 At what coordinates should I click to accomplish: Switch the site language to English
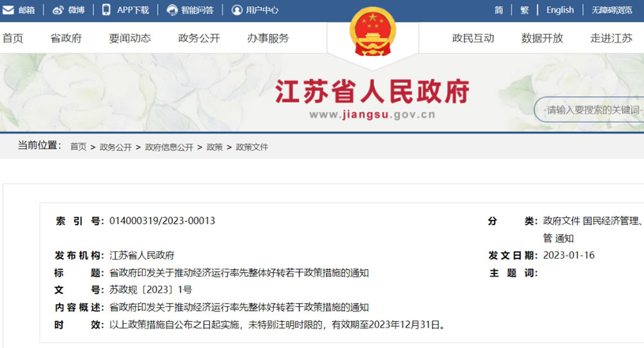tap(560, 10)
